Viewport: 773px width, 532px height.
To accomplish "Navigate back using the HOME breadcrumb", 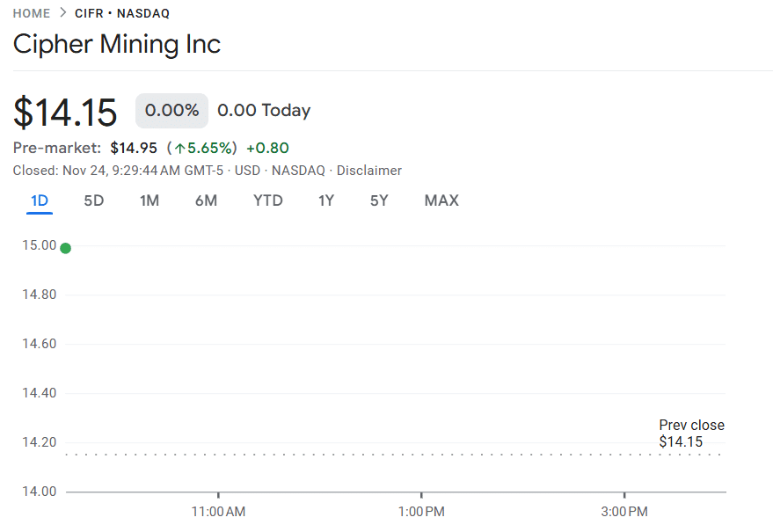I will point(32,13).
